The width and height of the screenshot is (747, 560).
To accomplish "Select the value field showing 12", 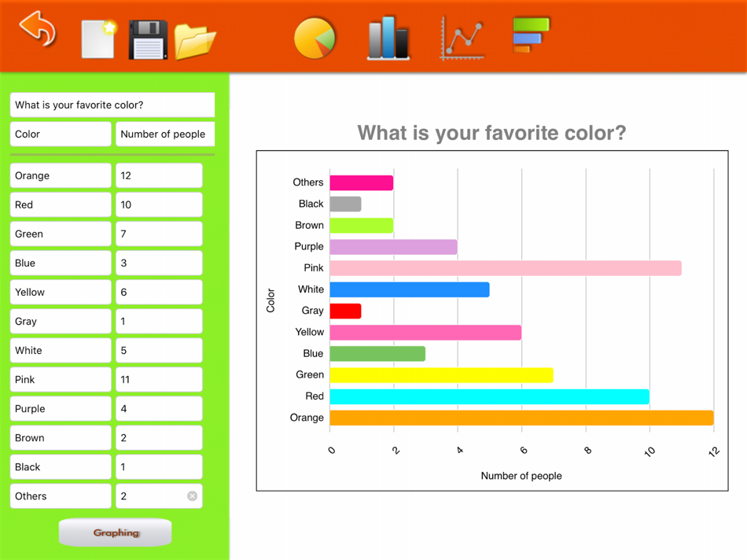I will pos(159,175).
